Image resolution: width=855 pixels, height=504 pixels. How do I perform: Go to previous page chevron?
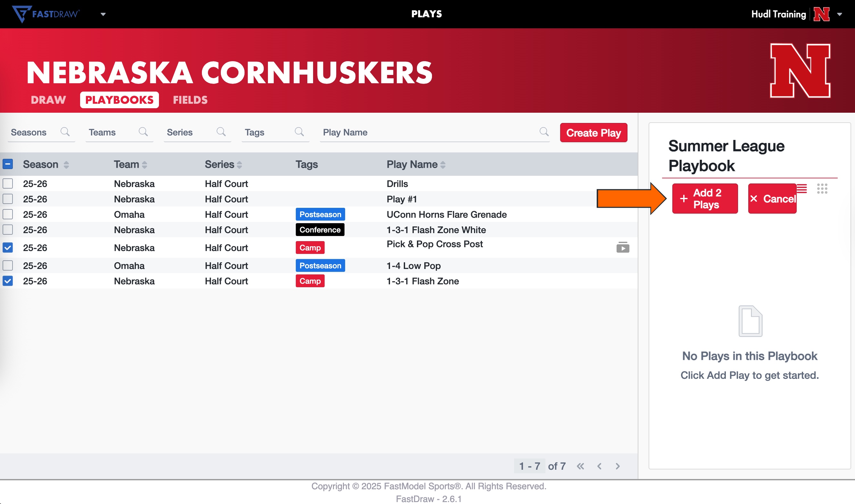pos(600,466)
